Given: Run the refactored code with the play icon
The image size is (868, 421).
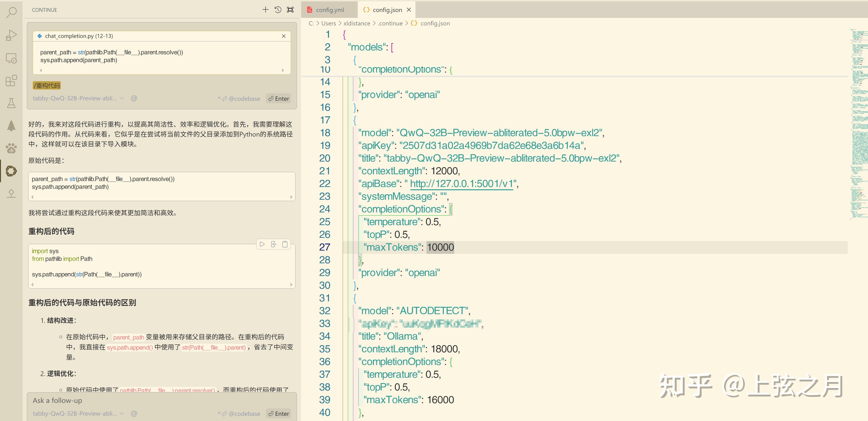Looking at the screenshot, I should point(262,244).
